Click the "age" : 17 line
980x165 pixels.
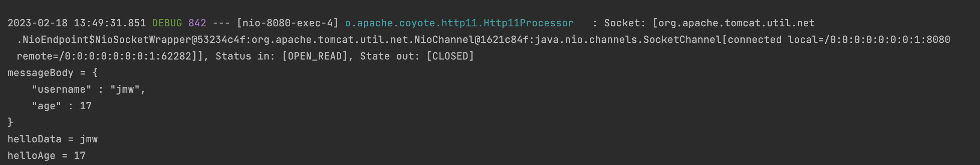coord(62,106)
